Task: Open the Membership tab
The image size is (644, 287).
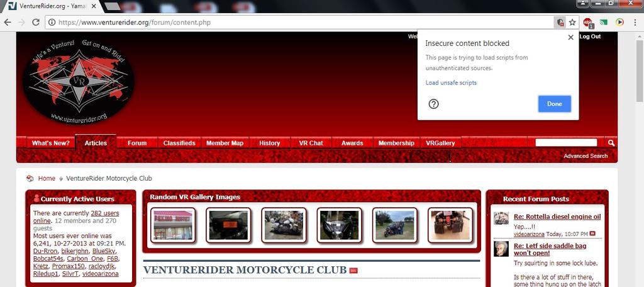Action: point(396,143)
